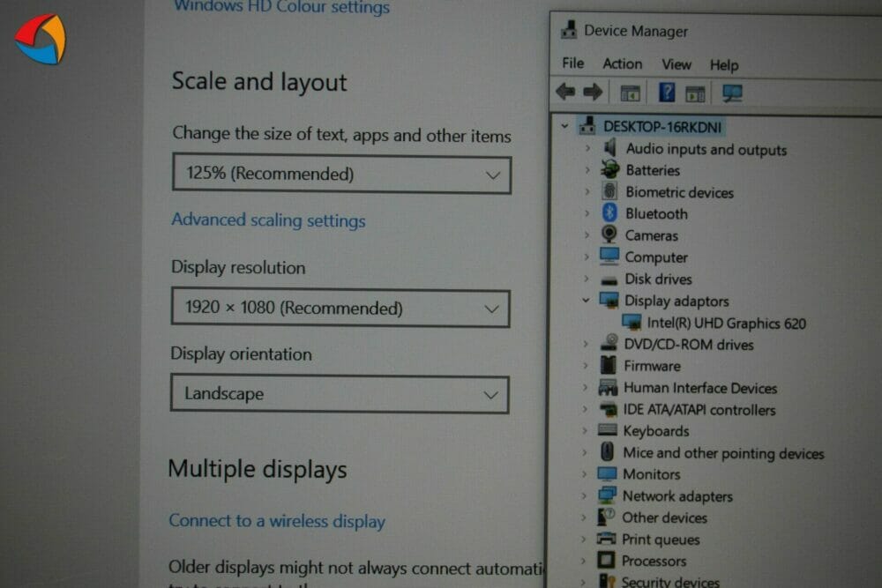The width and height of the screenshot is (882, 588).
Task: Expand the Audio inputs and outputs arrow
Action: click(x=587, y=148)
